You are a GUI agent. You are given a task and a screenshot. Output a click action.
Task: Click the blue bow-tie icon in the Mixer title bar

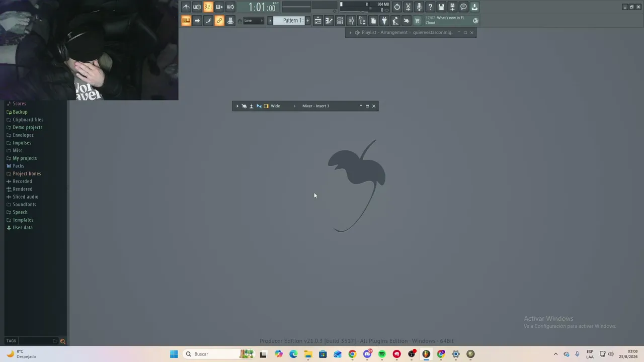259,106
